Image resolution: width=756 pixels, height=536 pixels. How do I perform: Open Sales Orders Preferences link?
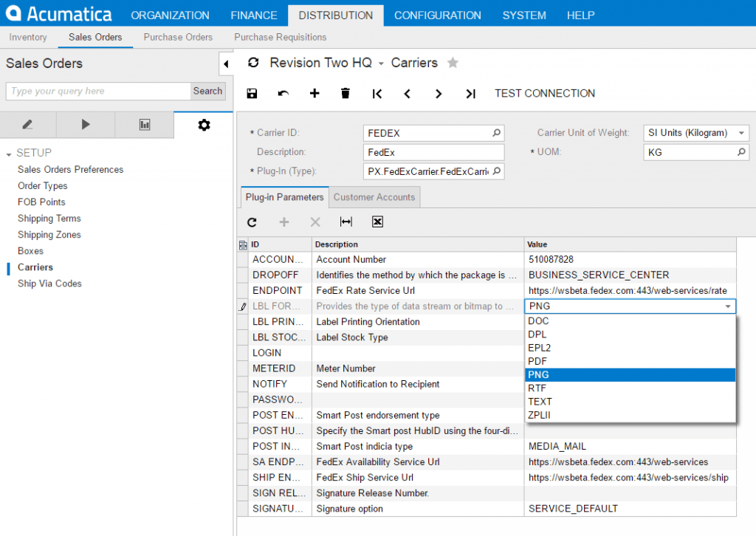point(70,170)
